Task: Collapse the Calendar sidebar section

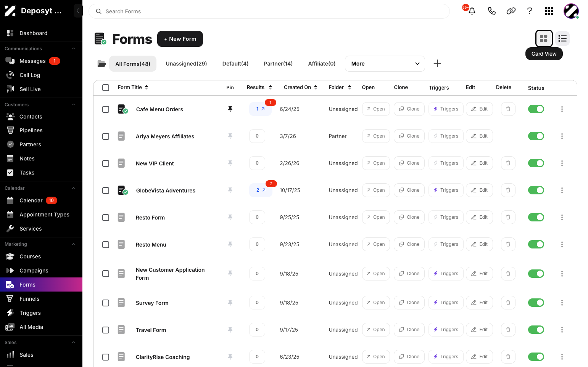Action: click(74, 188)
